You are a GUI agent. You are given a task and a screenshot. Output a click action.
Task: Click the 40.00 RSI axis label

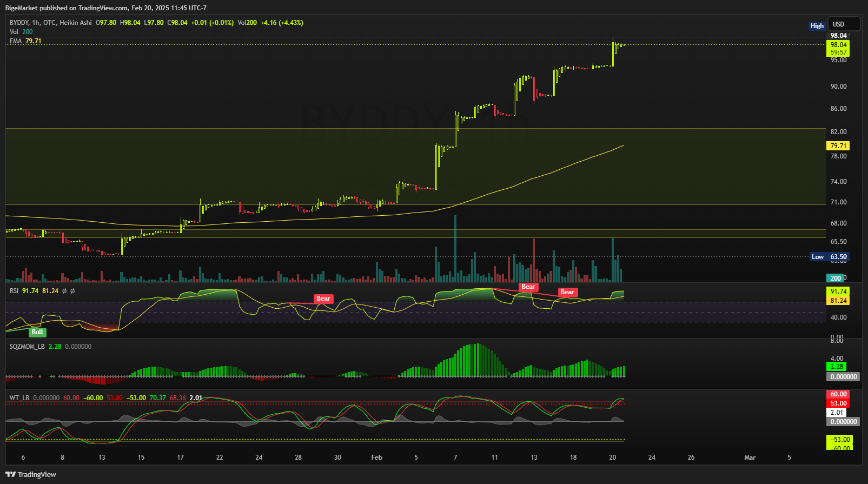[838, 317]
